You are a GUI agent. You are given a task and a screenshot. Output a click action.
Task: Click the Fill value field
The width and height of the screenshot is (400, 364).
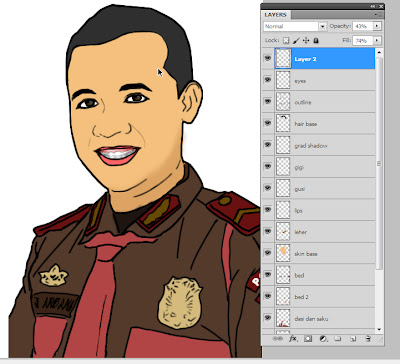(x=363, y=40)
